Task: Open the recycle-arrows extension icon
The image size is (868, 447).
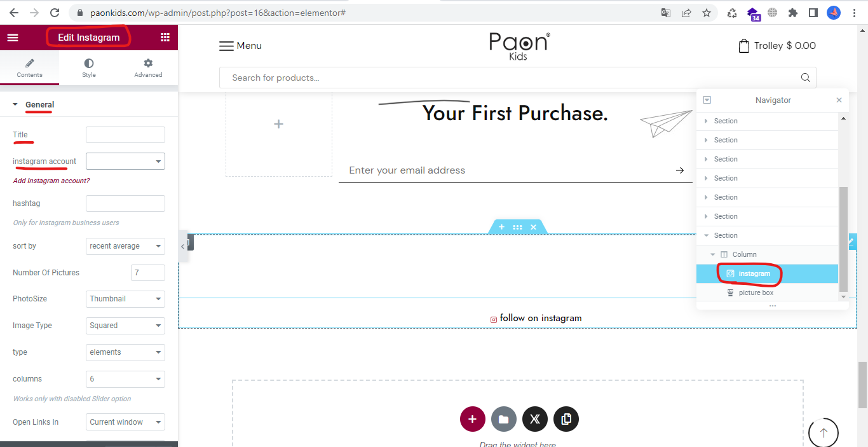Action: (x=733, y=13)
